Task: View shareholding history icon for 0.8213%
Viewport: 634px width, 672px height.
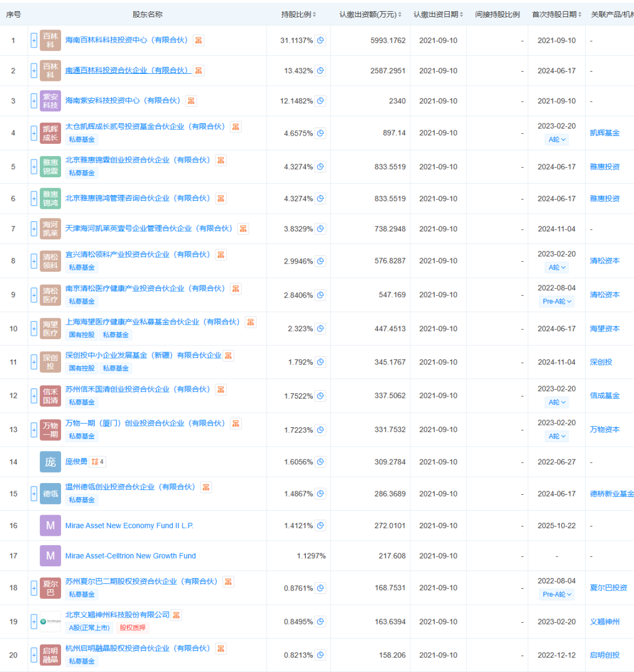Action: pyautogui.click(x=320, y=655)
